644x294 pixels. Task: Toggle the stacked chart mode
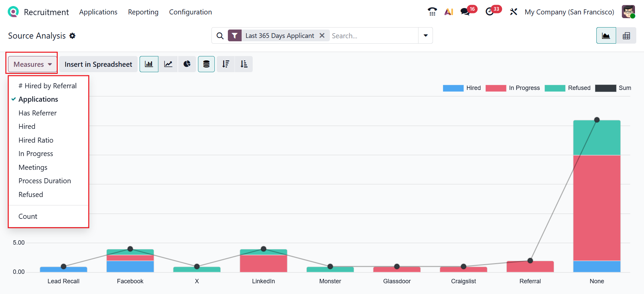(x=206, y=64)
